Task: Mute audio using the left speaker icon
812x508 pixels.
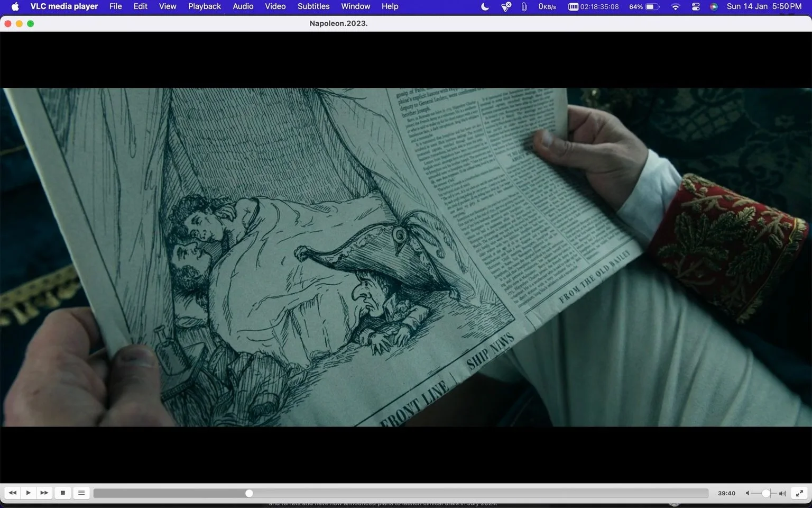Action: point(748,493)
